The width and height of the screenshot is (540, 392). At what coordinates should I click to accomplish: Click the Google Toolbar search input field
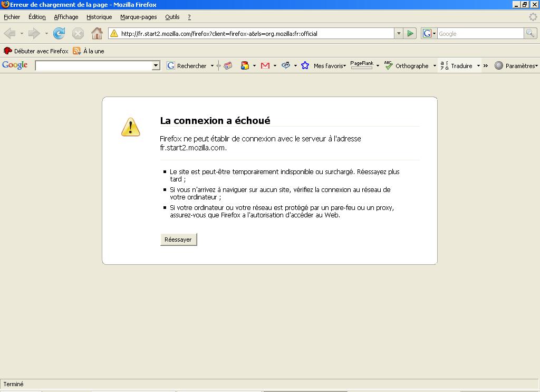[x=94, y=65]
